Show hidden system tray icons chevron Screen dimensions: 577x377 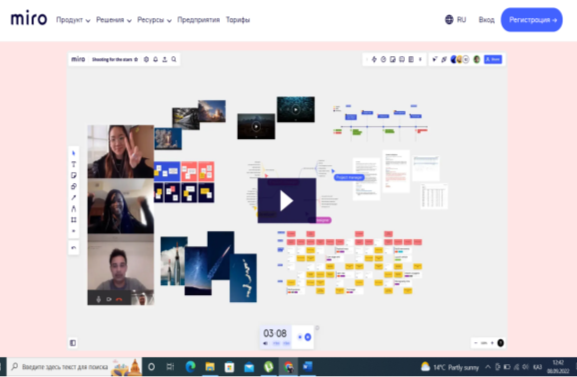[488, 367]
